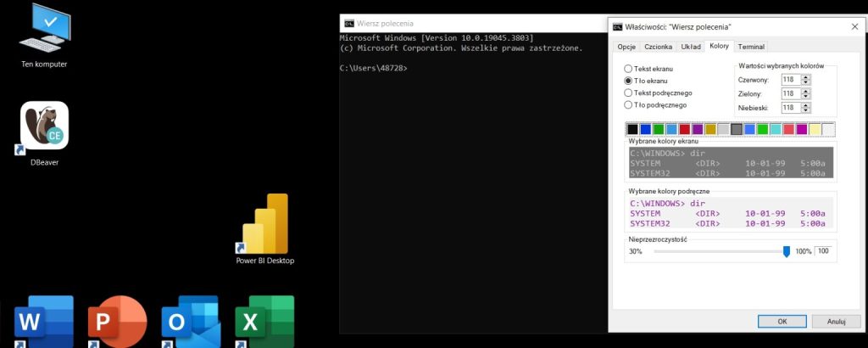Viewport: 868px width, 348px height.
Task: Select the Word desktop shortcut
Action: point(44,322)
